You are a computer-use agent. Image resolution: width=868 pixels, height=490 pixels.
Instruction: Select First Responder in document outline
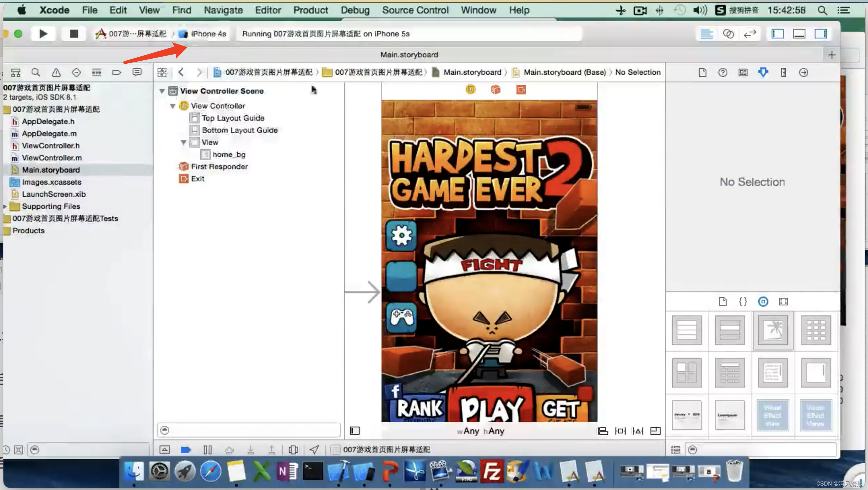pos(219,166)
